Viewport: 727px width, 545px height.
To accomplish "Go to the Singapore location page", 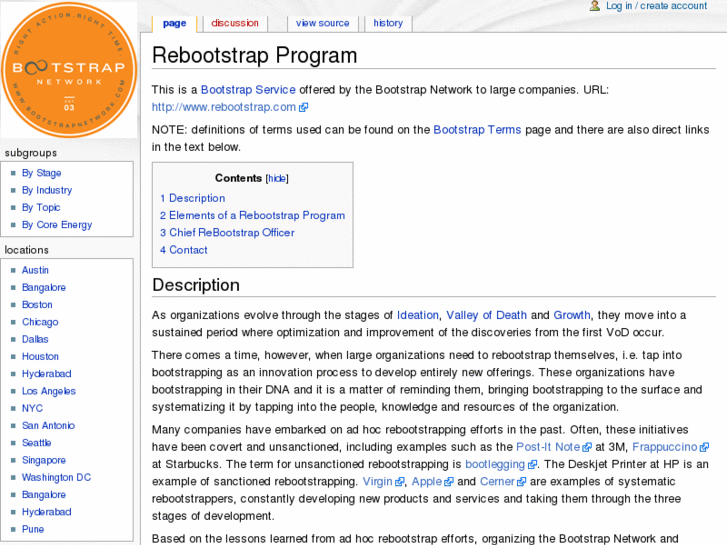I will [x=44, y=460].
